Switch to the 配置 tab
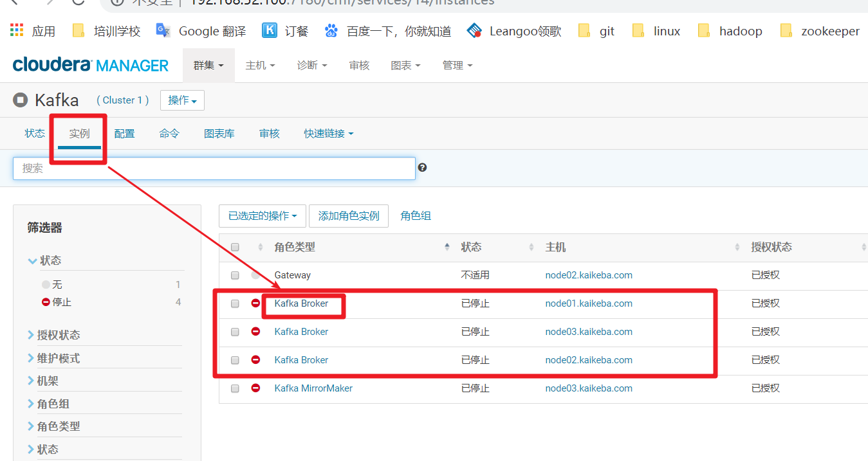Screen dimensions: 868x461 click(x=124, y=133)
